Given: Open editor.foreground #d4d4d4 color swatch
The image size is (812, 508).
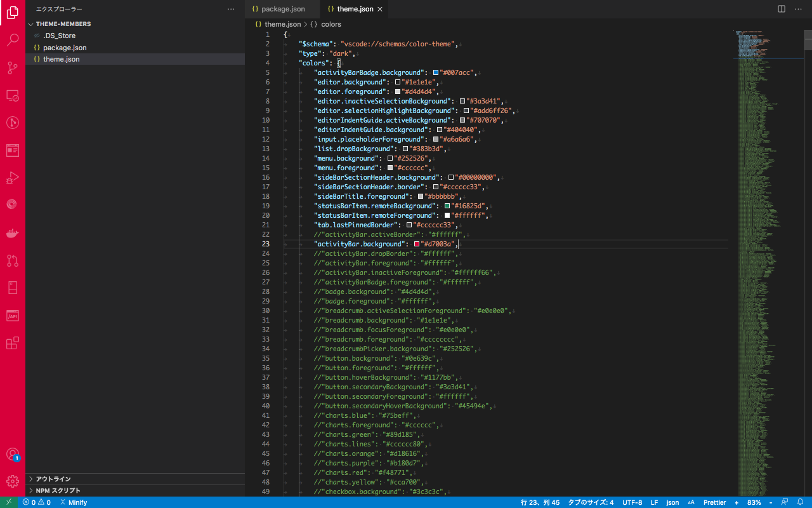Looking at the screenshot, I should pos(398,91).
